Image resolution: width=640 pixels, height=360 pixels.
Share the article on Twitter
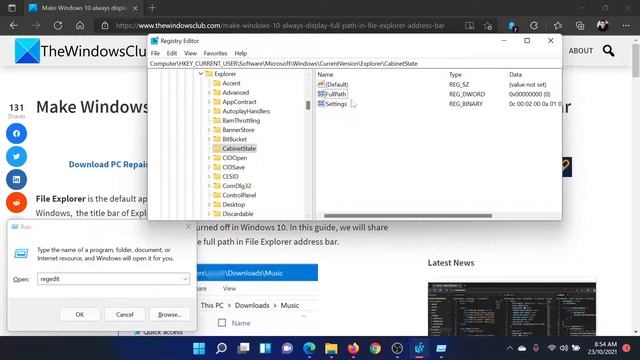click(16, 156)
